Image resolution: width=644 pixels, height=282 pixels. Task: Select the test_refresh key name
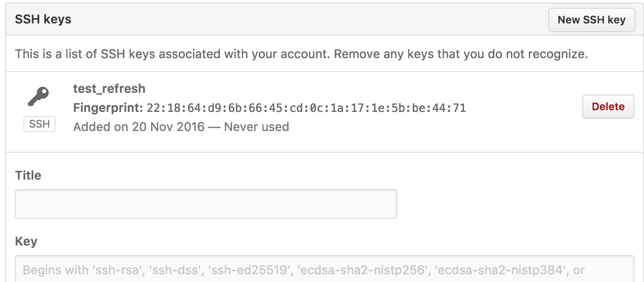109,89
